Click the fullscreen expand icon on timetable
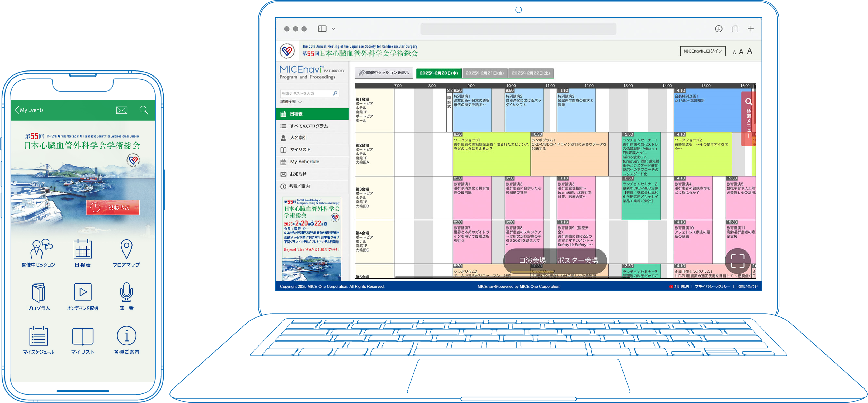Screen dimensions: 868x403 (738, 261)
